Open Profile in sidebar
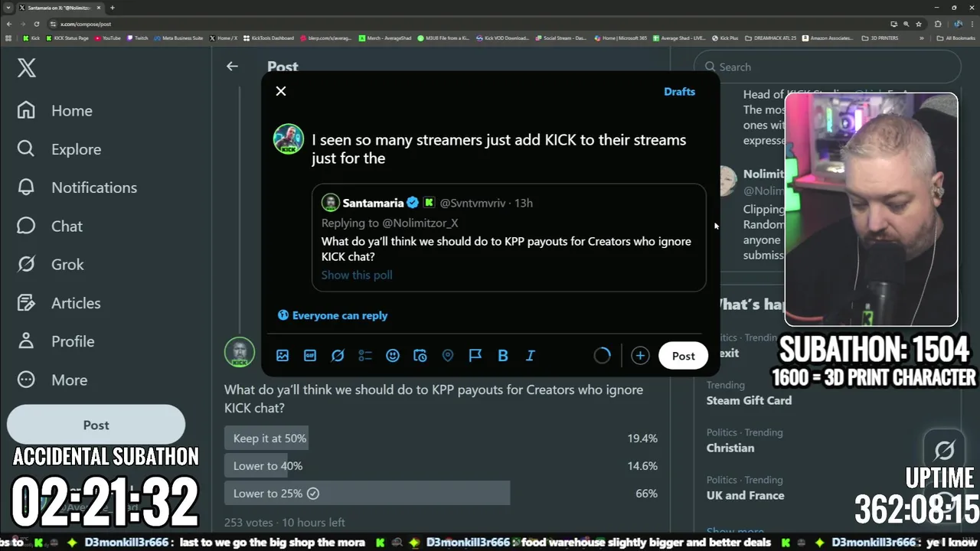This screenshot has height=551, width=980. [x=55, y=341]
